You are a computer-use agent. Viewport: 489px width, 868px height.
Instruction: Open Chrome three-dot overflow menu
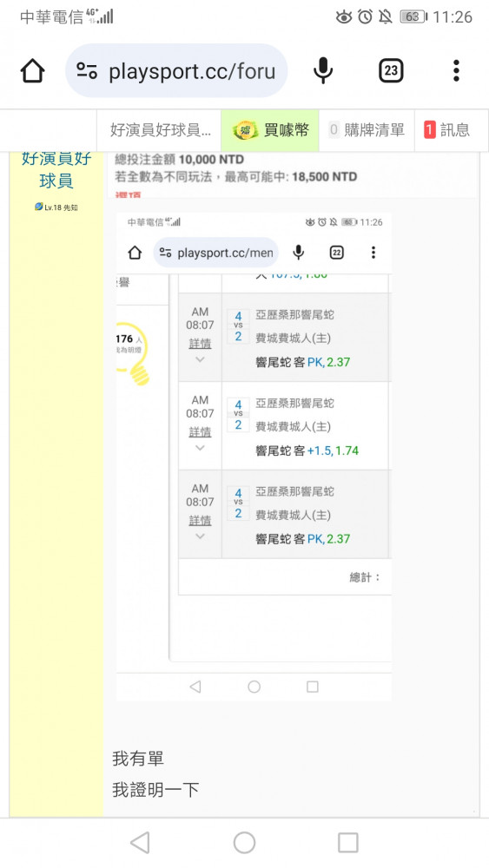(456, 71)
